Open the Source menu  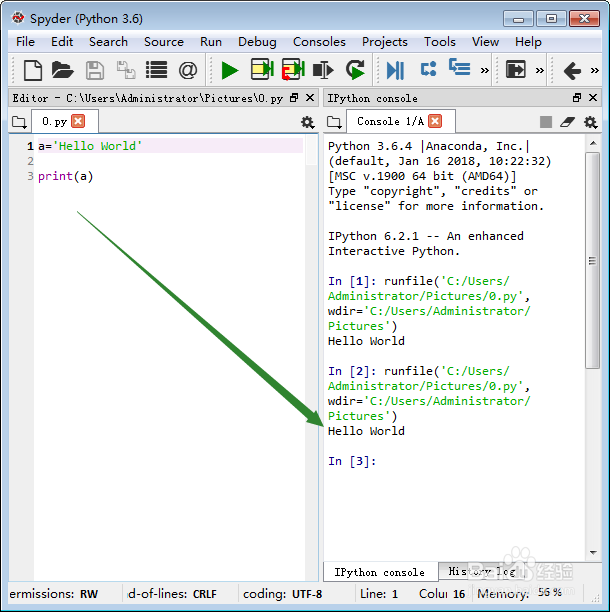[164, 42]
